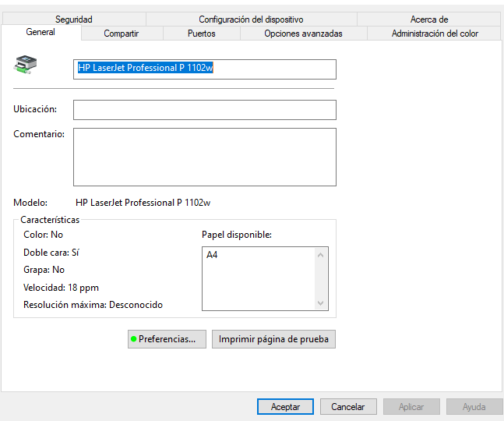This screenshot has width=504, height=421.
Task: Click Imprimir página de prueba
Action: tap(273, 339)
